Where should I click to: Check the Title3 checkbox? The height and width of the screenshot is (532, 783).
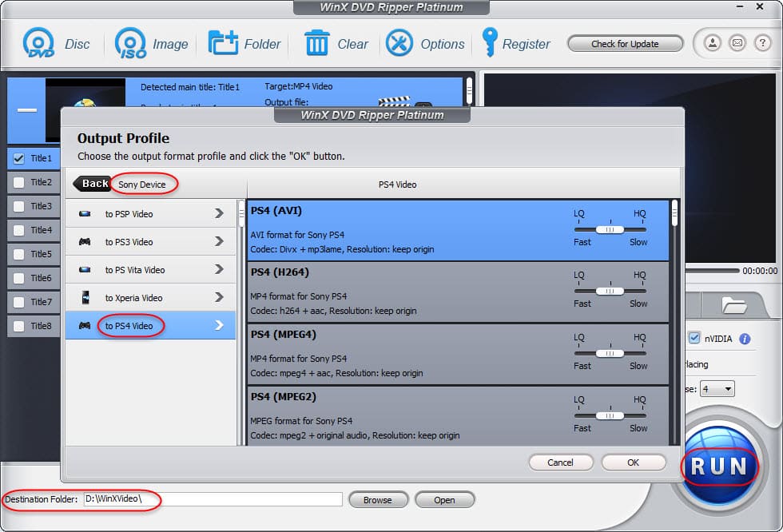(19, 207)
